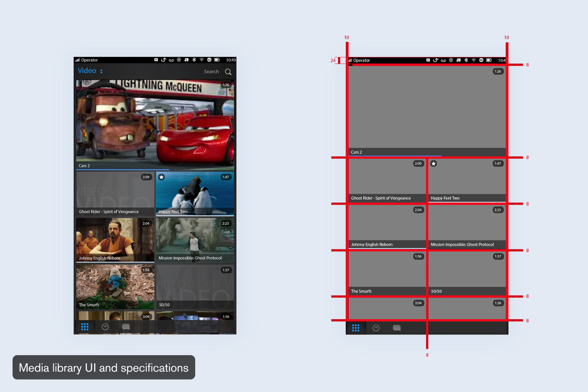The image size is (588, 392).
Task: Select the chat bubble tab in left phone
Action: coord(126,327)
